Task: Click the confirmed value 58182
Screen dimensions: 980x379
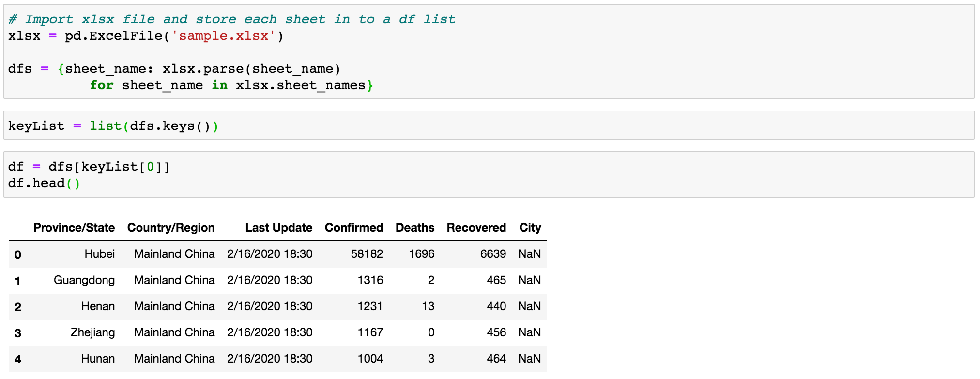Action: point(367,254)
